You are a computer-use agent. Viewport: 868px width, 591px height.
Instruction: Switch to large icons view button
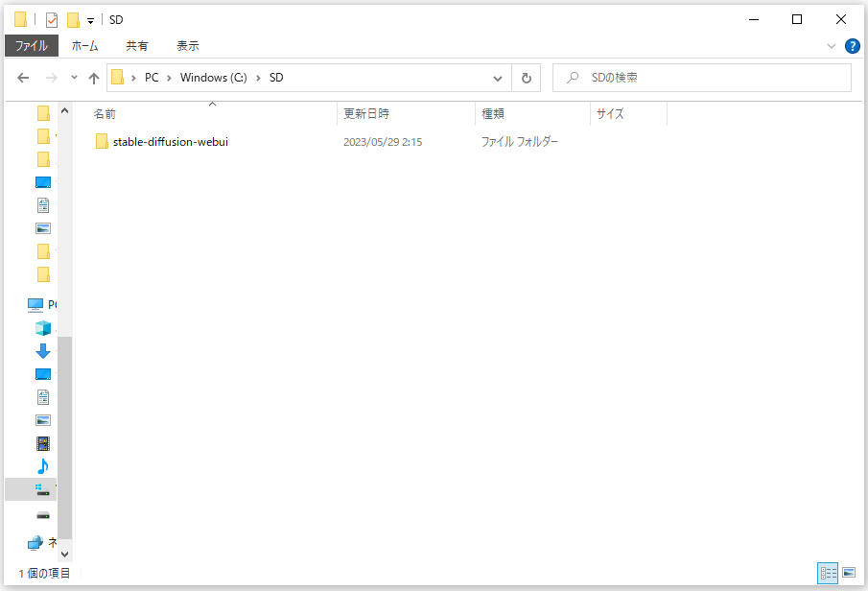click(849, 573)
